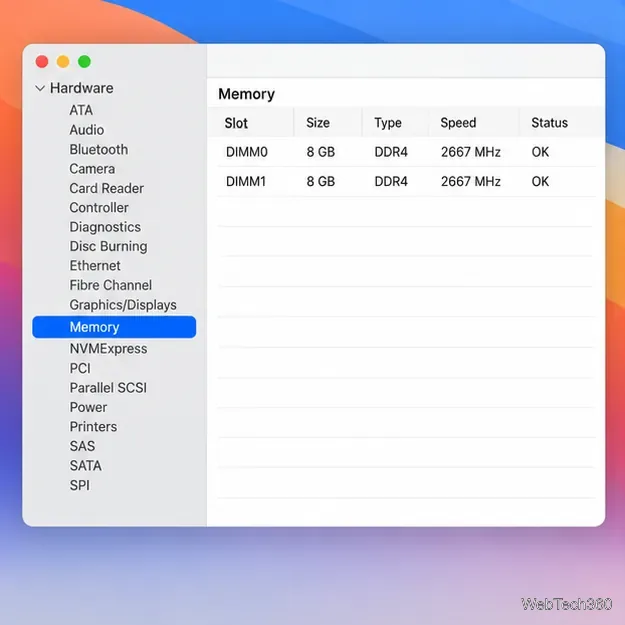
Task: Select Disc Burning entry
Action: 108,246
